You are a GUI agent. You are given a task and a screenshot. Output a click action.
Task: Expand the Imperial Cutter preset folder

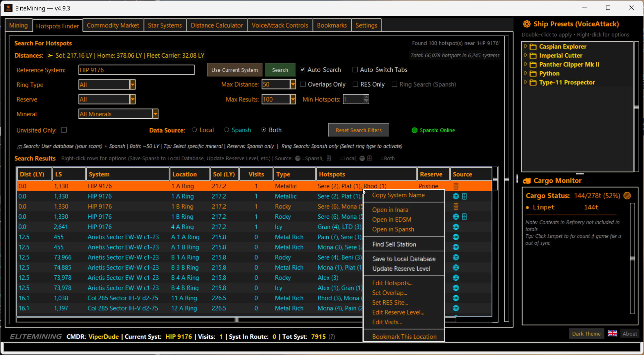526,55
